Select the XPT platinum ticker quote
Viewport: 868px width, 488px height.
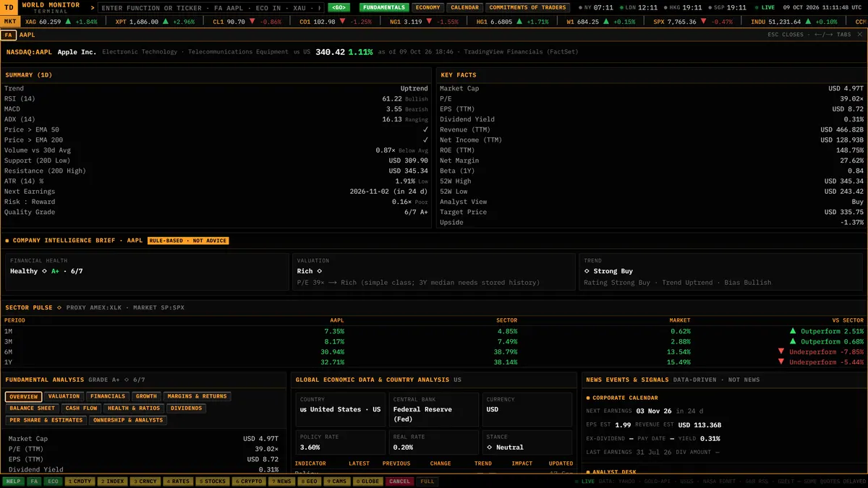154,22
